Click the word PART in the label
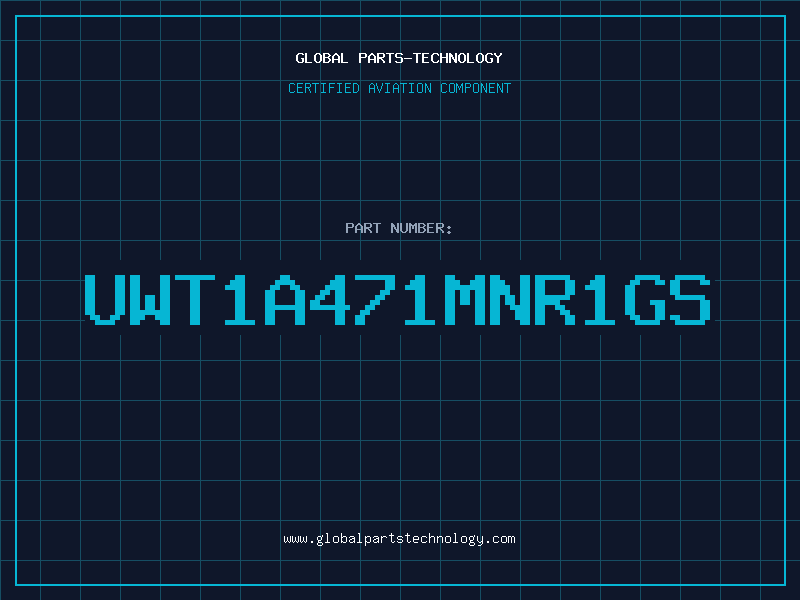 click(x=363, y=228)
